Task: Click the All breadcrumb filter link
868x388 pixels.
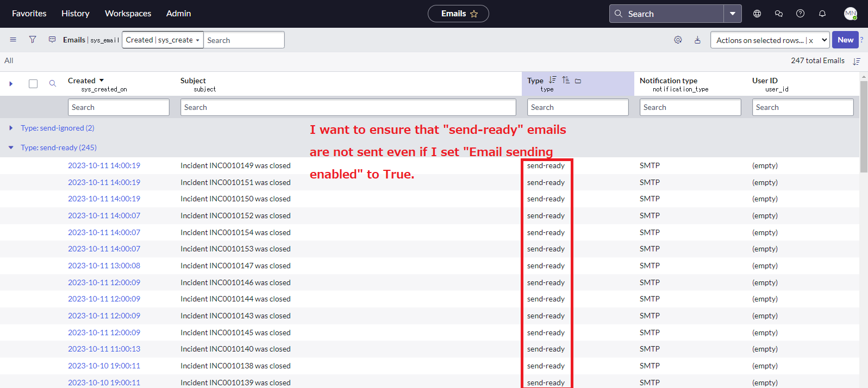Action: point(9,60)
